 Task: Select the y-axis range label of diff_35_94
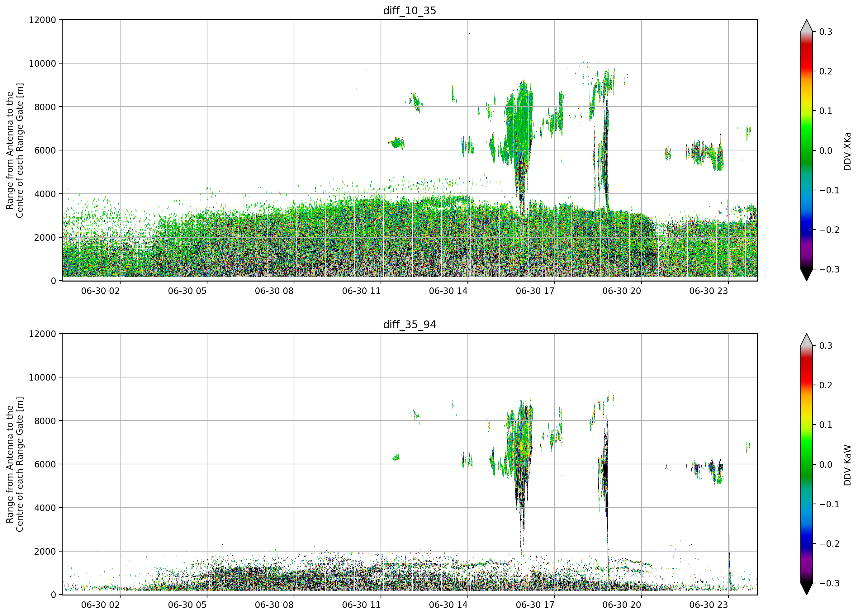[15, 464]
